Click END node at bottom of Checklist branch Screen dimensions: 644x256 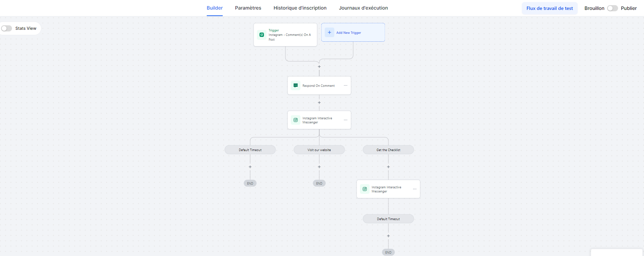pos(388,252)
